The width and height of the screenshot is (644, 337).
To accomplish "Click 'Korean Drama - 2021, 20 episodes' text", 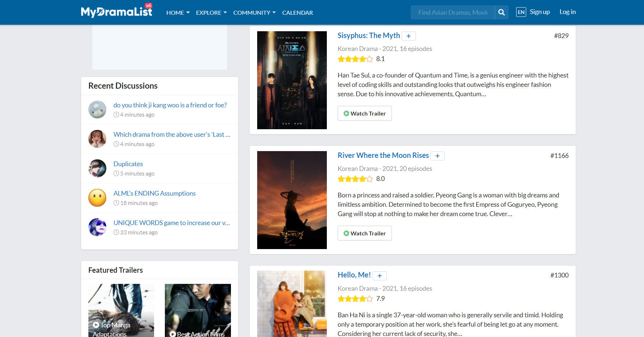I will (x=385, y=169).
